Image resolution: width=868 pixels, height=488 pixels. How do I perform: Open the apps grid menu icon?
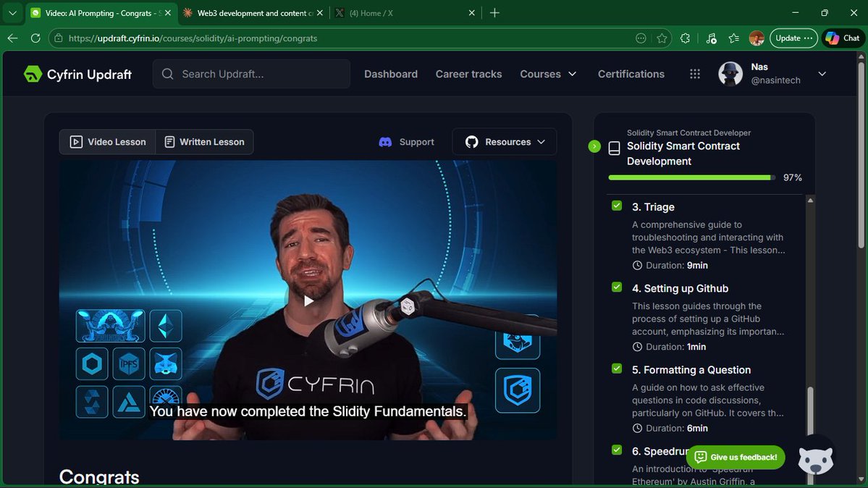pyautogui.click(x=695, y=75)
